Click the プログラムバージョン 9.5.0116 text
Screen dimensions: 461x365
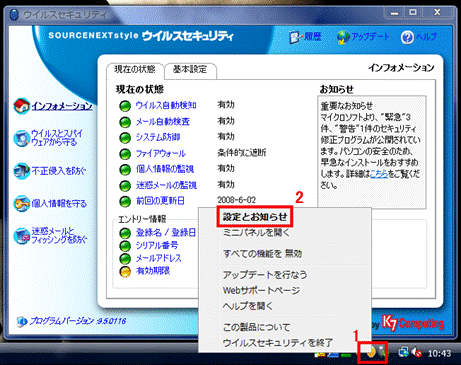78,321
